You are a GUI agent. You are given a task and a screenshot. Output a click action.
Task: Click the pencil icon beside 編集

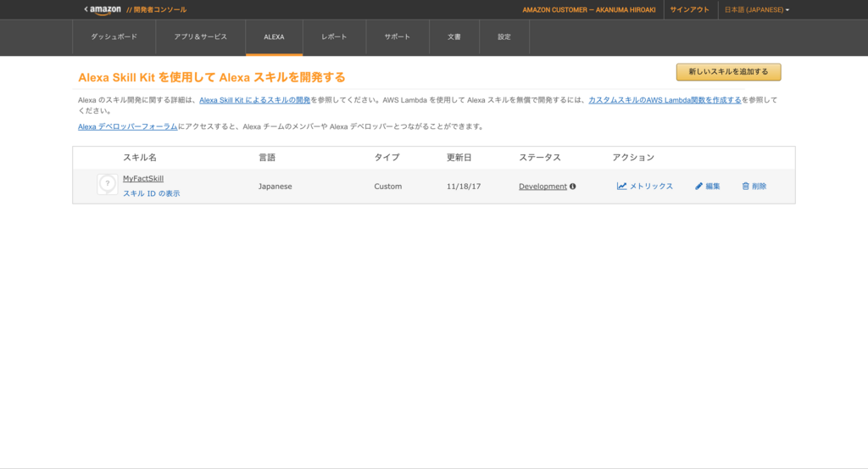pyautogui.click(x=698, y=186)
